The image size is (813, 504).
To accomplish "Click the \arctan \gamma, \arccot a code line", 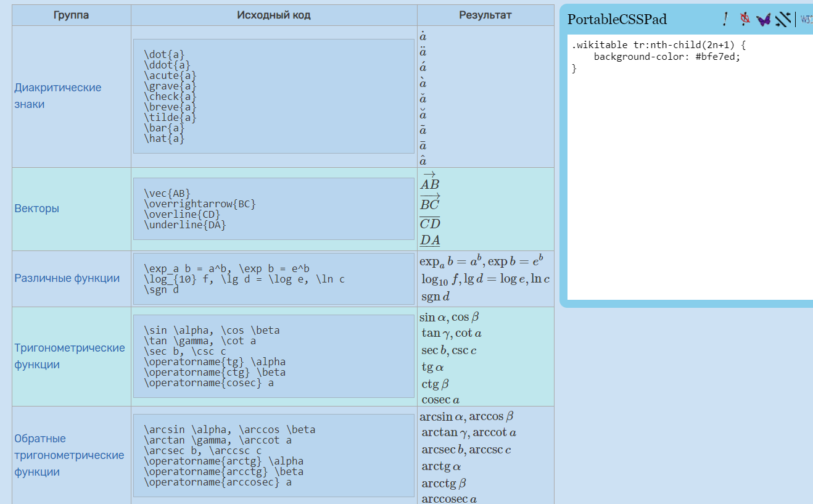I will (218, 440).
